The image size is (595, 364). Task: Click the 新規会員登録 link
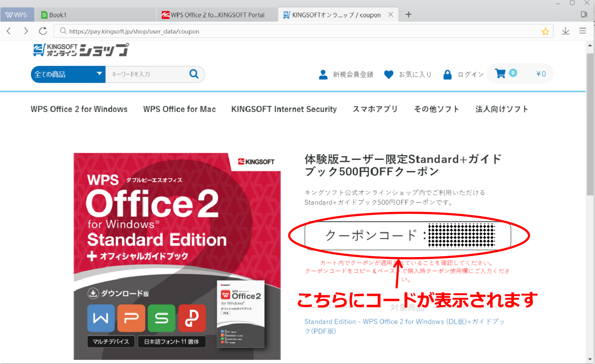[353, 74]
